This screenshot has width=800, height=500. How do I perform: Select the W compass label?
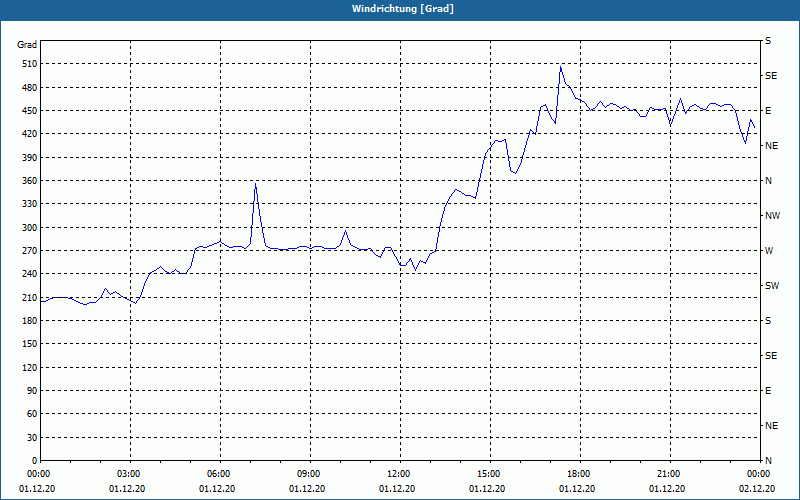pos(769,251)
